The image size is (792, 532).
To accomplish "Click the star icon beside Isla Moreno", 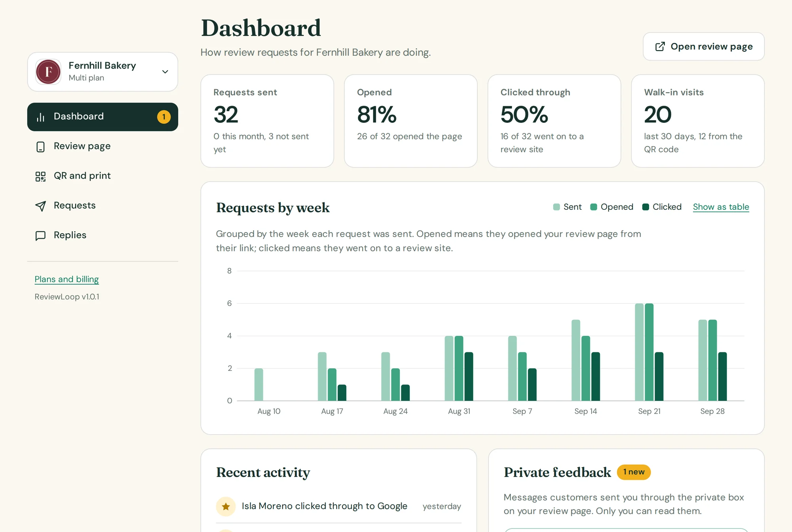I will point(226,506).
